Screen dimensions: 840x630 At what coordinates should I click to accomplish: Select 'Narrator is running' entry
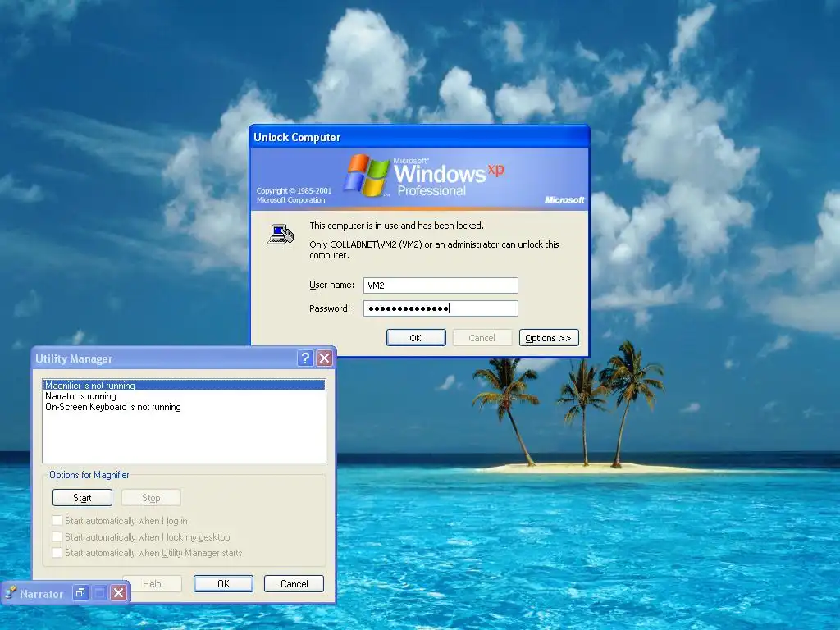[x=184, y=396]
